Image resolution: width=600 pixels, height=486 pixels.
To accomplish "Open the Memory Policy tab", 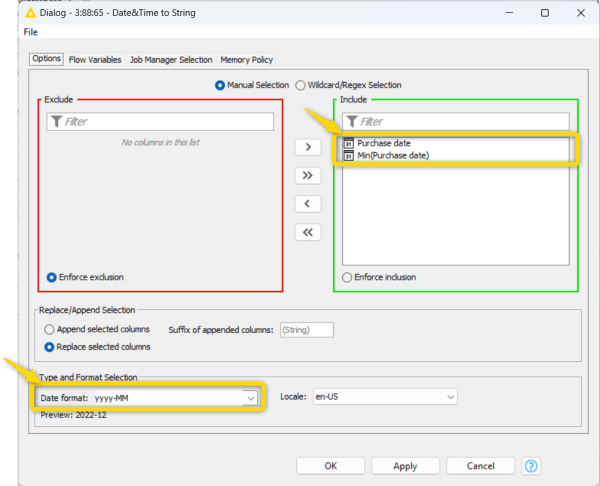I will 246,60.
